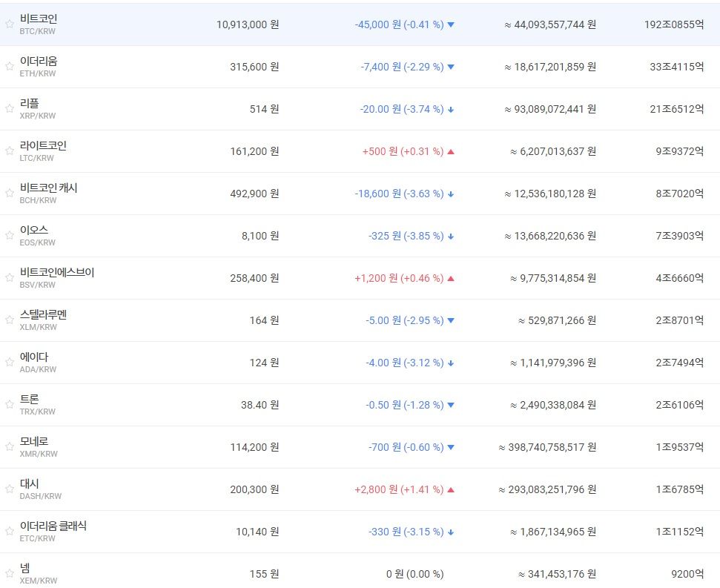
Task: Select volume ≈ 293,083,251,796 원
Action: pos(547,489)
